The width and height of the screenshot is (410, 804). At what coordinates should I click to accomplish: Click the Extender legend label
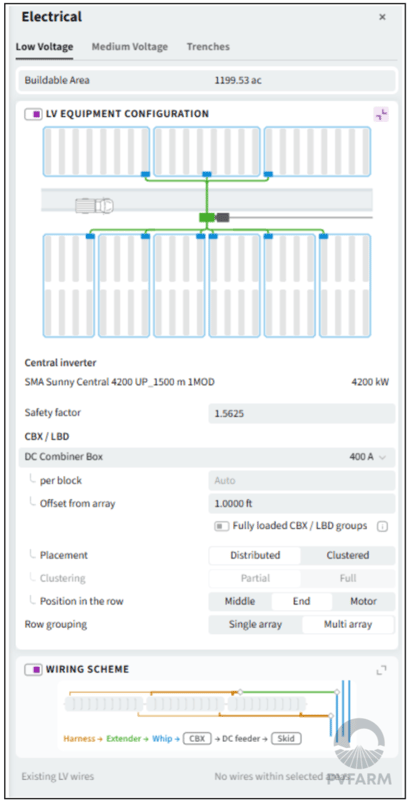[x=123, y=739]
